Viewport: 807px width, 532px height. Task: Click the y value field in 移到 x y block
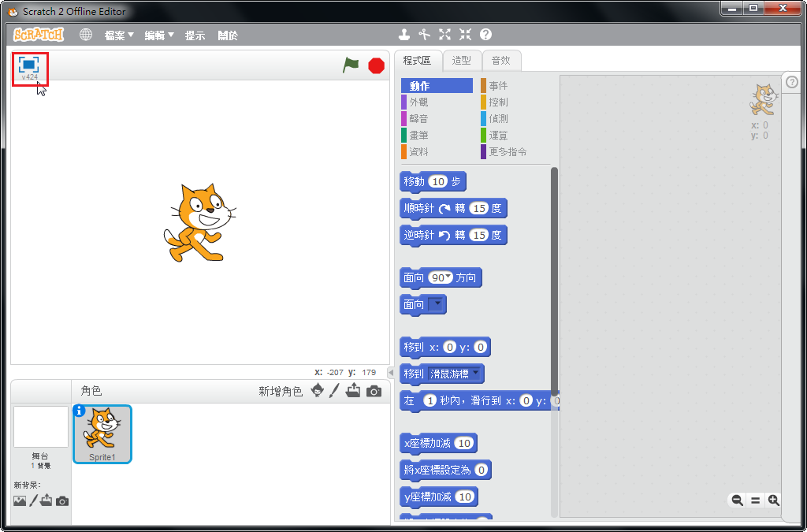point(481,348)
